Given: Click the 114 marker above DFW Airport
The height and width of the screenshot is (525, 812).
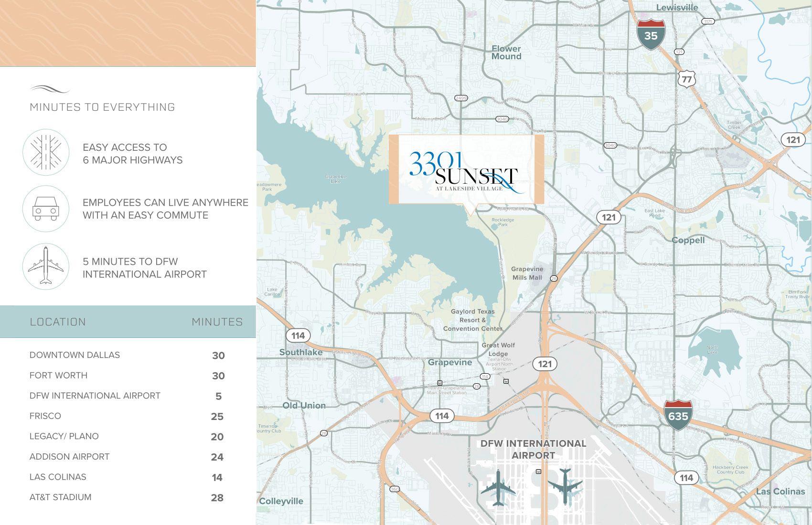Looking at the screenshot, I should 442,416.
